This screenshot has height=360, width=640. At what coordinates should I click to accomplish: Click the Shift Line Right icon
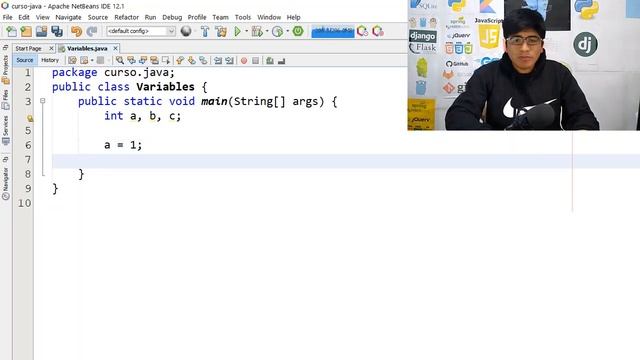[229, 60]
